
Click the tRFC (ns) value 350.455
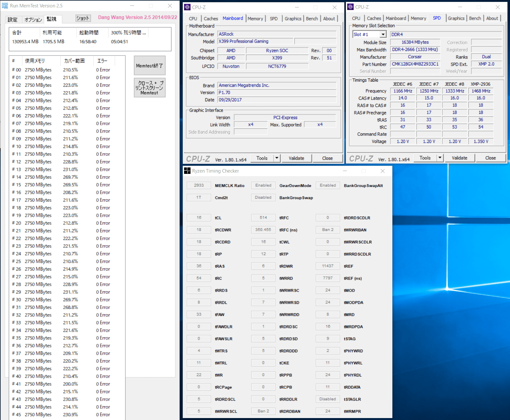[263, 230]
